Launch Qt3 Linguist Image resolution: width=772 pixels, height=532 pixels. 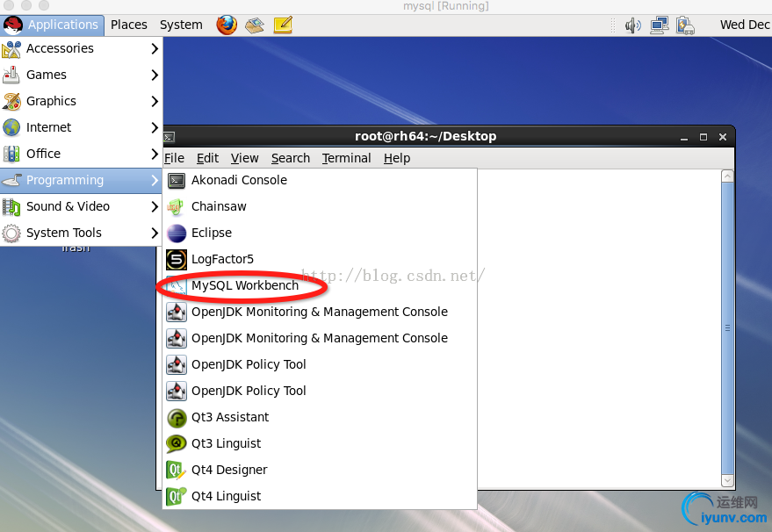pos(320,443)
